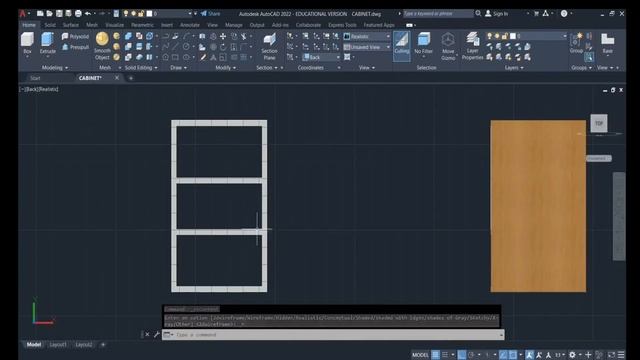The height and width of the screenshot is (360, 640).
Task: Expand the Modify panel
Action: [225, 68]
